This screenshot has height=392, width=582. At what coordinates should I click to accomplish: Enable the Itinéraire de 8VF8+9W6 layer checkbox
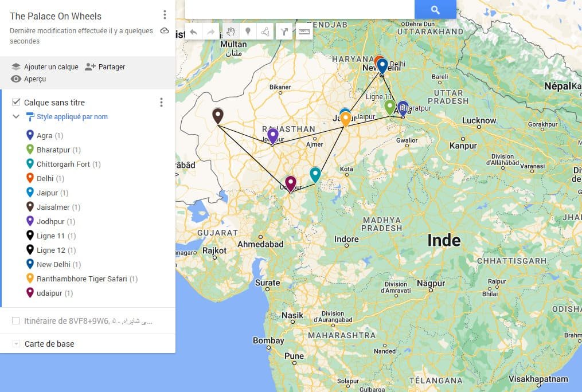click(15, 320)
